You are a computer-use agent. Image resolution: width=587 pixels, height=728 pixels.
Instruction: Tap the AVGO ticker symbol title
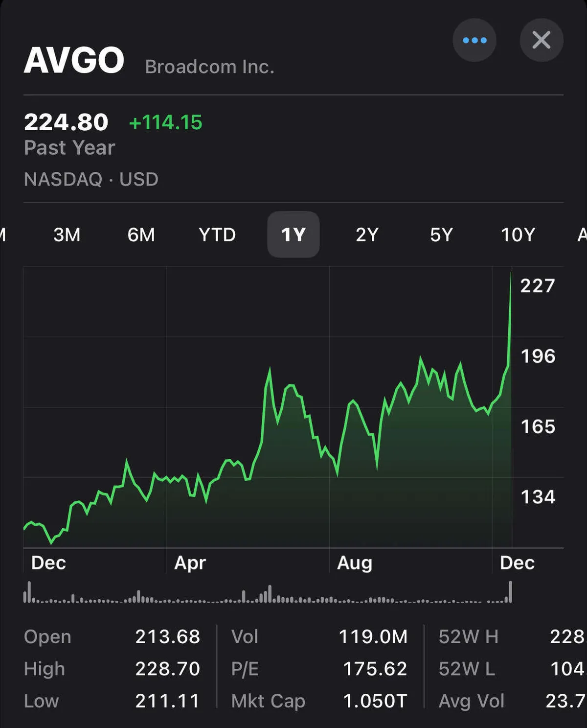[x=74, y=61]
